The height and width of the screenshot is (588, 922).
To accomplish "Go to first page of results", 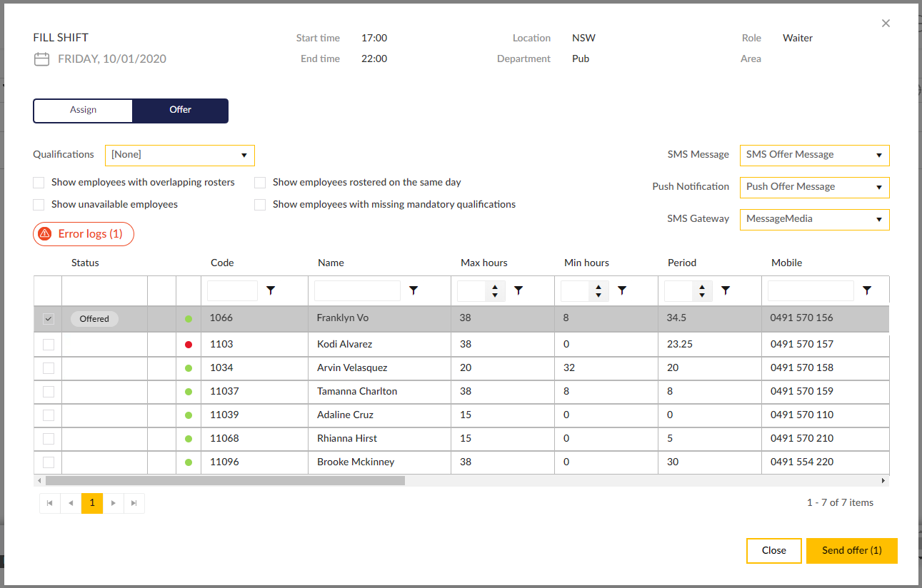I will [x=49, y=503].
